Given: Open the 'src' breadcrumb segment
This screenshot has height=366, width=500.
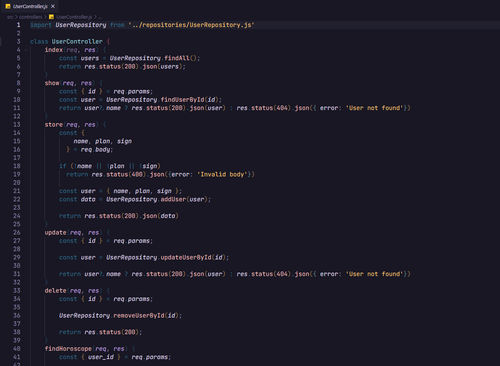Looking at the screenshot, I should [x=10, y=17].
